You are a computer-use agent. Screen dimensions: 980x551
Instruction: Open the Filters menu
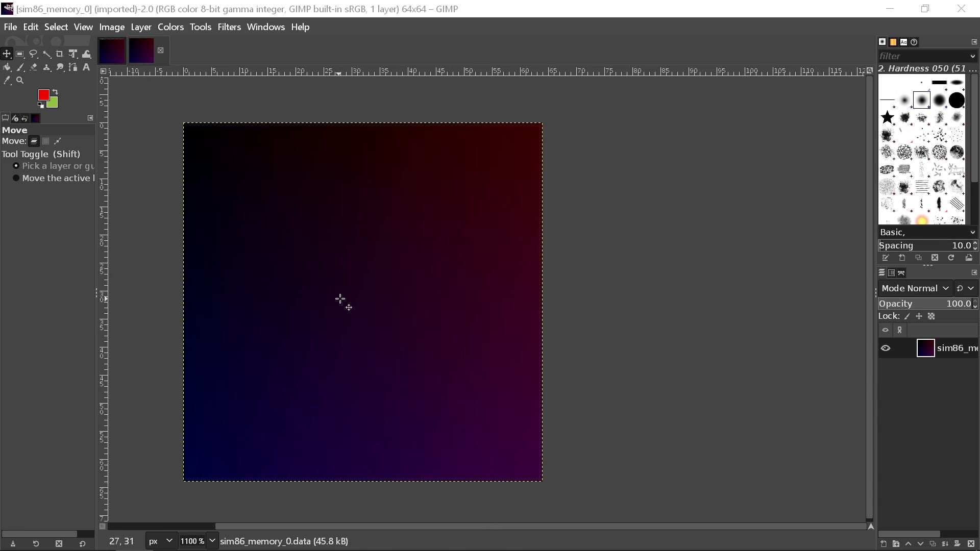(229, 27)
